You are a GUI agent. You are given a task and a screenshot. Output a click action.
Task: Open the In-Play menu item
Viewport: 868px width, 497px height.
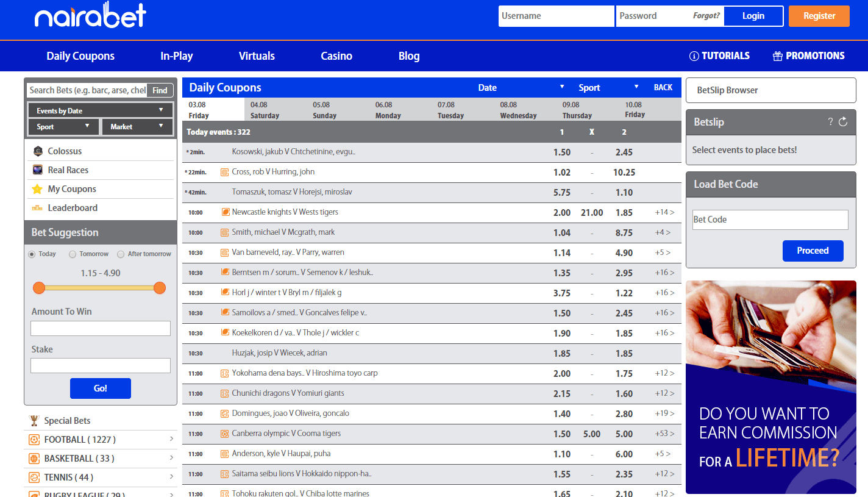tap(177, 56)
